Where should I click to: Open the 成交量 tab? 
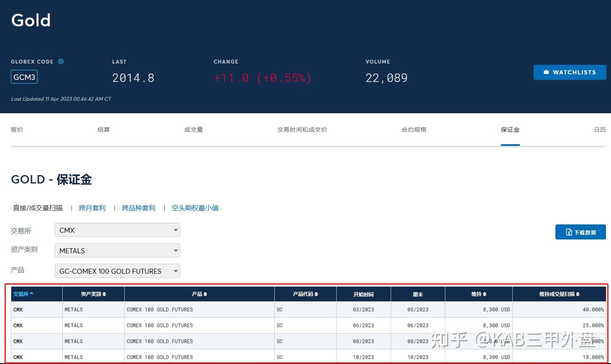tap(194, 130)
